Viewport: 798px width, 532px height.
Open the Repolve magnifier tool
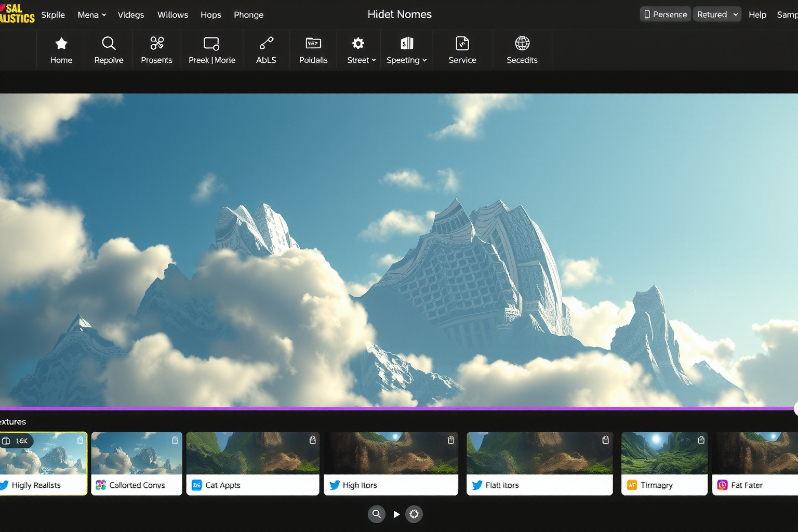pyautogui.click(x=109, y=43)
